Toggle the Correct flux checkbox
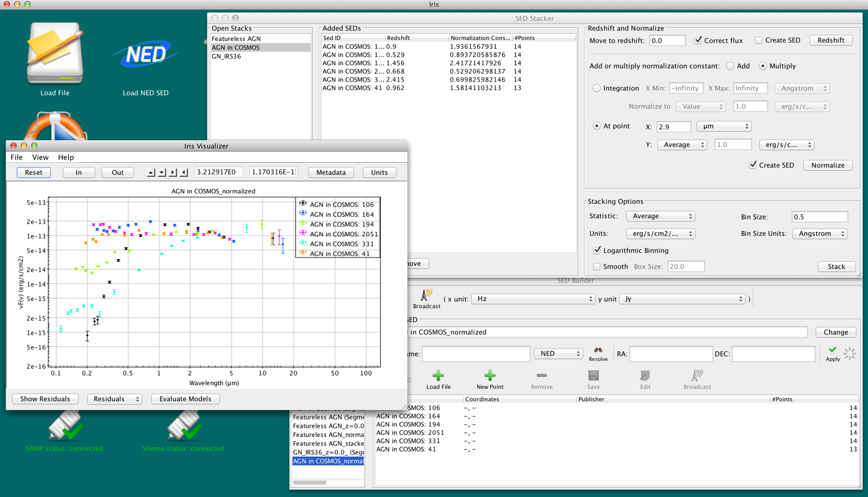This screenshot has height=497, width=868. 698,40
